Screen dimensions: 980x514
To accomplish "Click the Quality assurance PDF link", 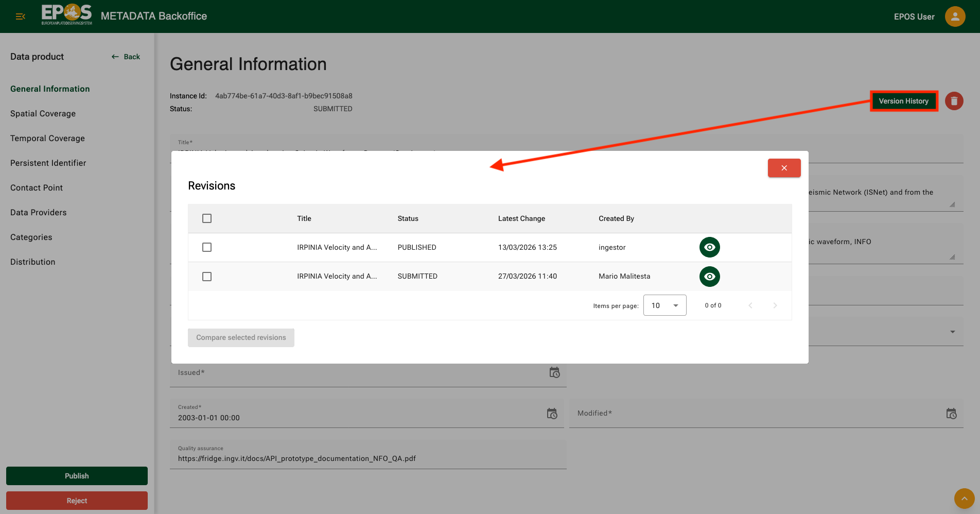I will click(296, 458).
